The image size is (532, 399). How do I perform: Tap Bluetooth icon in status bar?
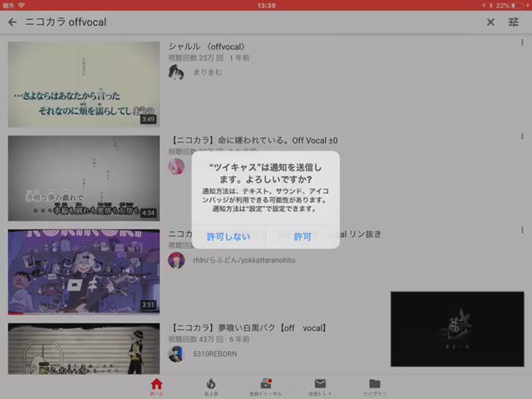coord(490,6)
